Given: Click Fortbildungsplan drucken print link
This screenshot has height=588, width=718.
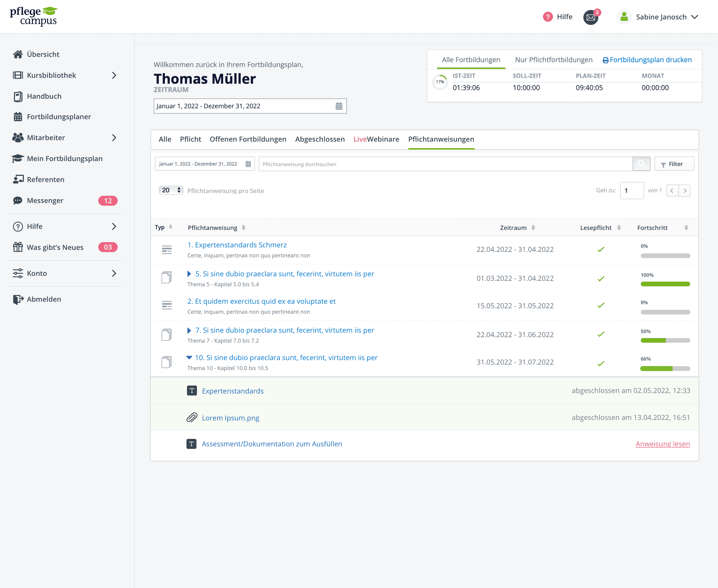Looking at the screenshot, I should 647,60.
